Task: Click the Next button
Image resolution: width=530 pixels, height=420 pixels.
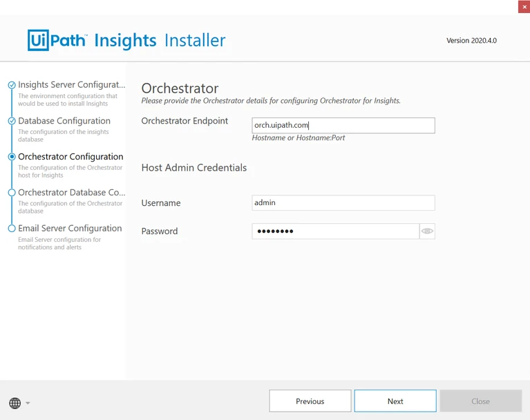Action: pos(395,401)
